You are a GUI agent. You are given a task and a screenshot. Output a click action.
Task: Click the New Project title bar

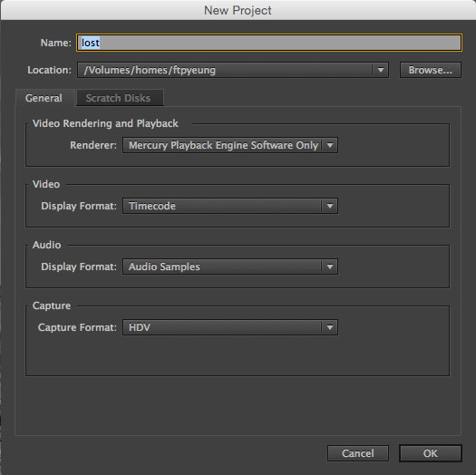[238, 10]
